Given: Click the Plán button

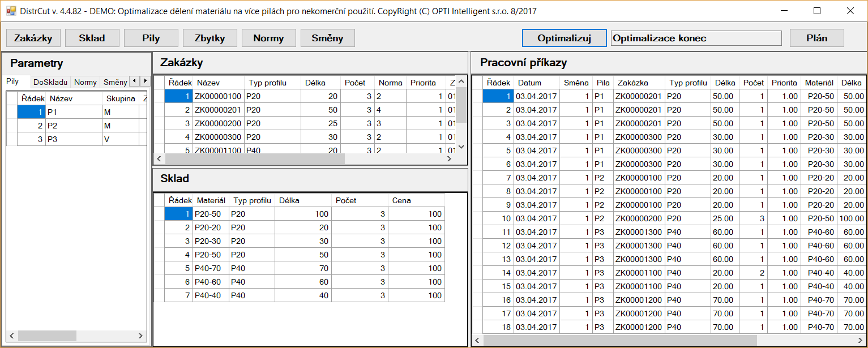Looking at the screenshot, I should [817, 38].
